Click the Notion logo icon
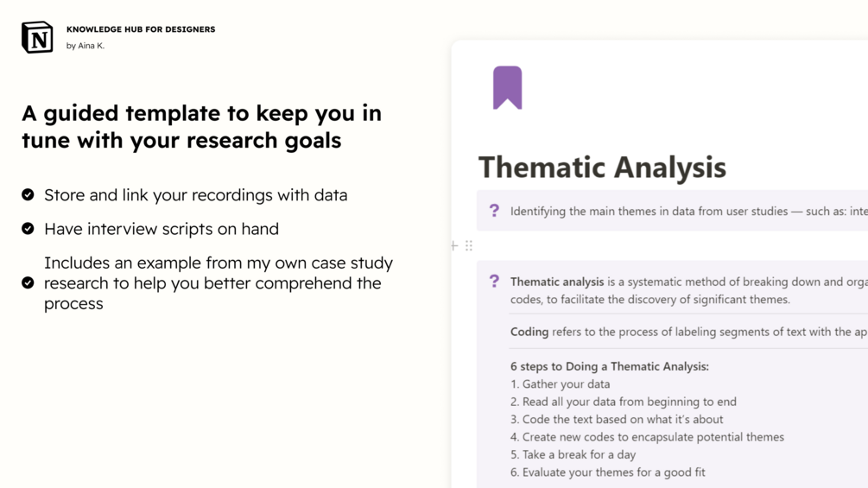This screenshot has width=868, height=488. [37, 37]
